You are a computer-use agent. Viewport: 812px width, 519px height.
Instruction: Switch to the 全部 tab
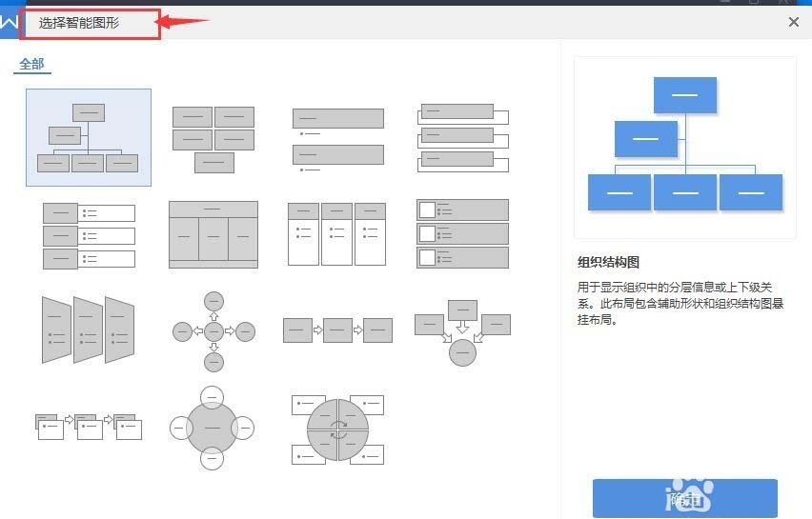(31, 64)
